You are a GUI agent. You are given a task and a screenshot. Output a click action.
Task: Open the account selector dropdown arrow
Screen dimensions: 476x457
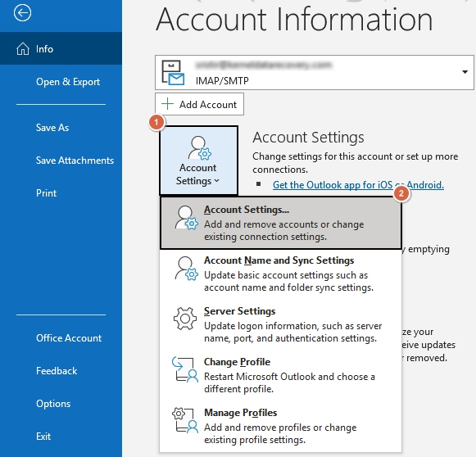point(465,72)
